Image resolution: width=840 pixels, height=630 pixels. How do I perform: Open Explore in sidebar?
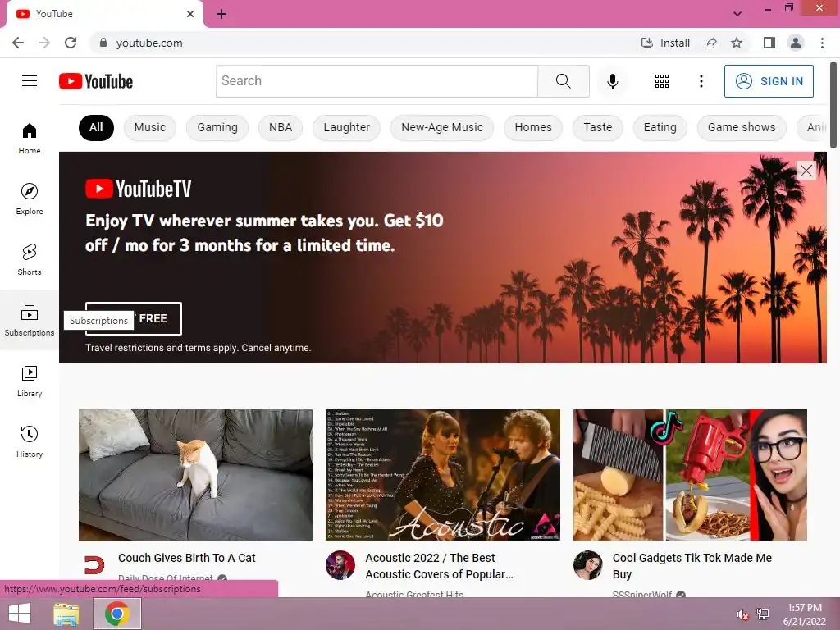(x=30, y=199)
